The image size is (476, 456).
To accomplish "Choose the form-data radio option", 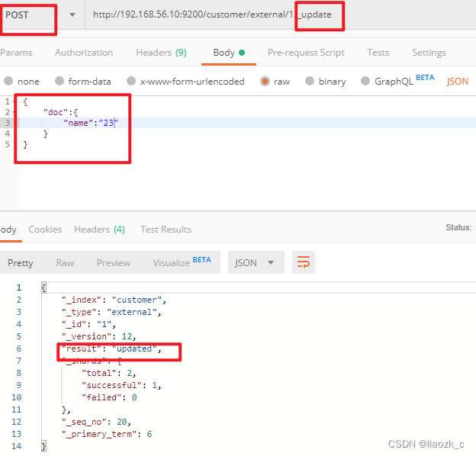I will tap(59, 81).
